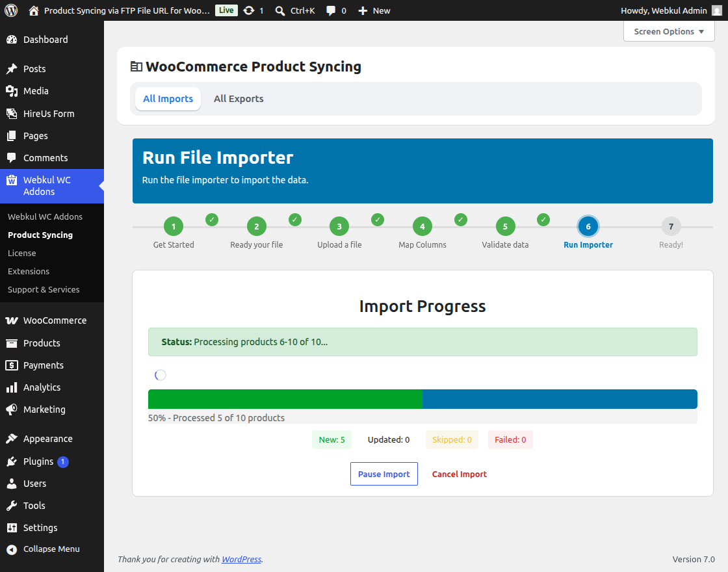Click the Run File Importer banner title
This screenshot has height=572, width=728.
218,158
